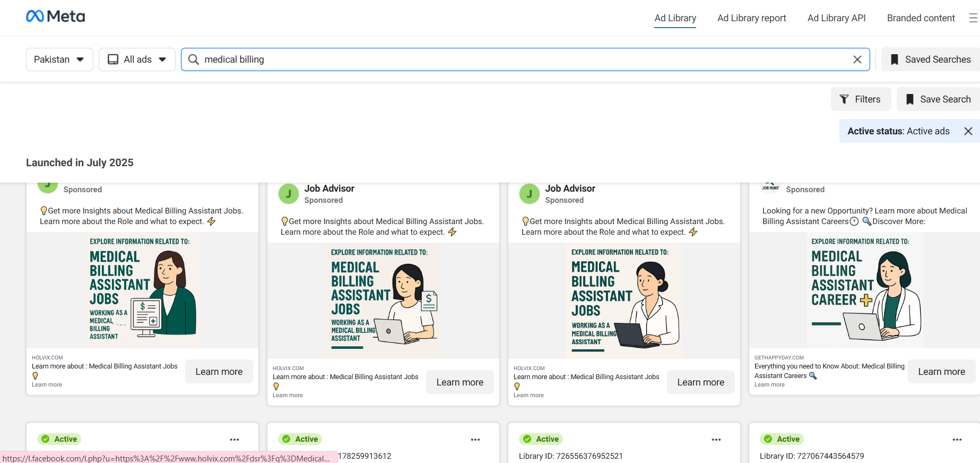Click Job Advisor avatar in second ad
The image size is (980, 463).
(x=288, y=194)
